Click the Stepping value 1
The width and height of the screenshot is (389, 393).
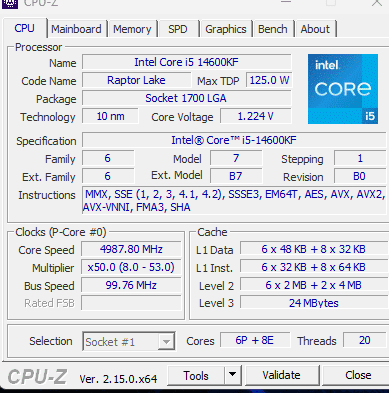(x=360, y=158)
